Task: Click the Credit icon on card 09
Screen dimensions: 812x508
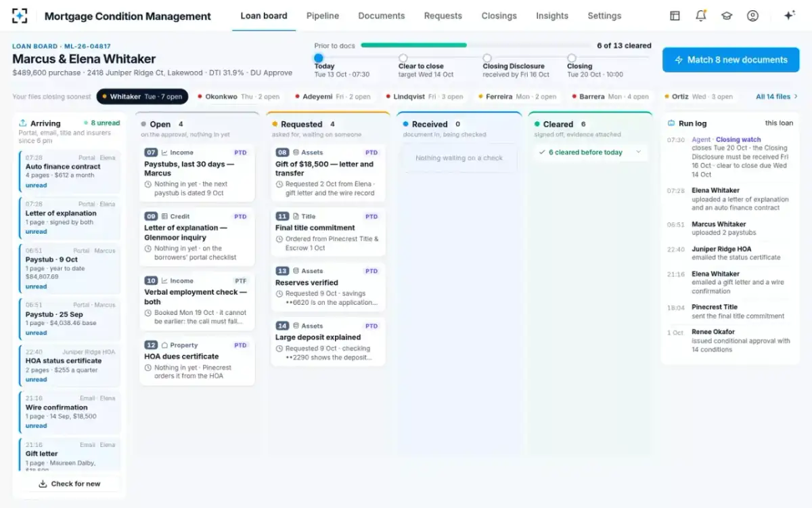Action: coord(164,217)
